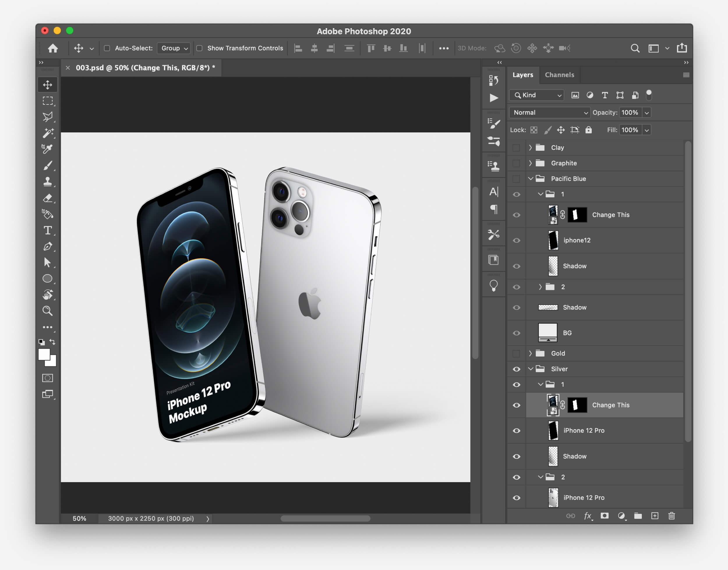Select the Path Selection tool
Image resolution: width=728 pixels, height=570 pixels.
47,262
